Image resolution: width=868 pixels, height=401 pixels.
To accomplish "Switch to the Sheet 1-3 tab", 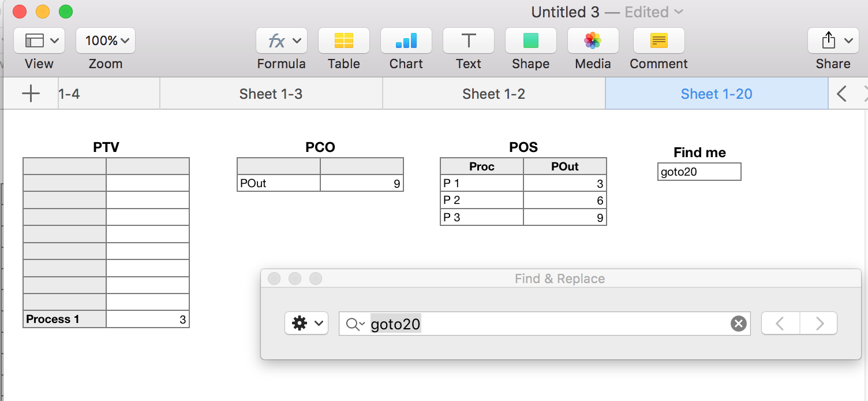I will click(x=271, y=94).
